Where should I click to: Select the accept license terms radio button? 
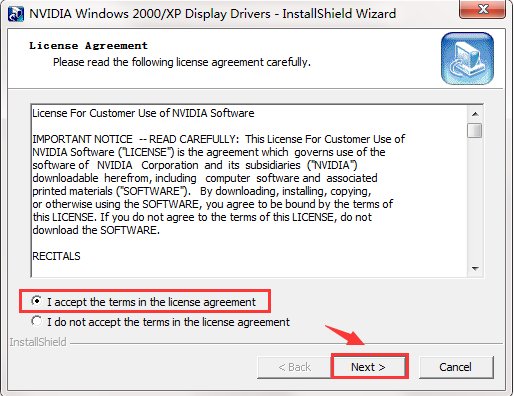36,301
